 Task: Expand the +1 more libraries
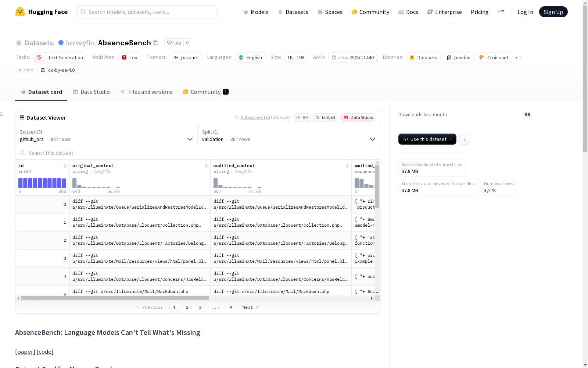click(x=518, y=57)
